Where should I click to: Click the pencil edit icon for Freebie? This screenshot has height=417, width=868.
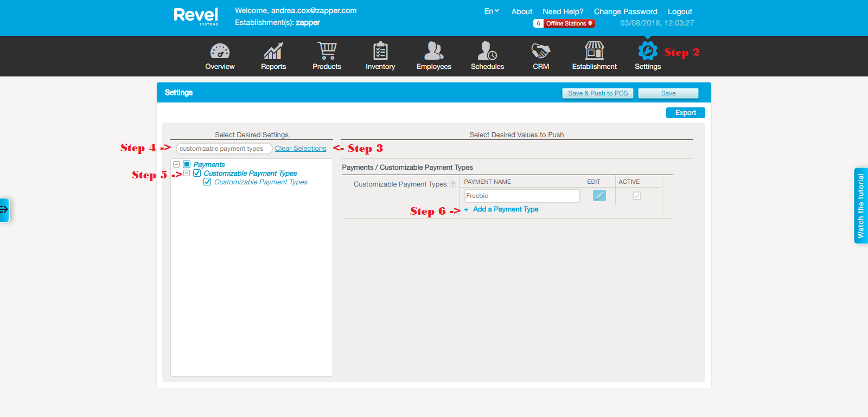click(x=599, y=196)
